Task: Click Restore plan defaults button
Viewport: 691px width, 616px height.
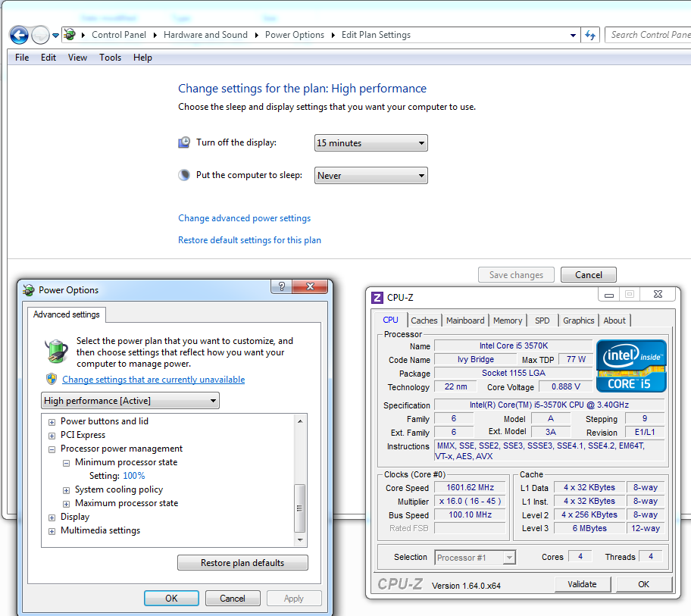Action: (242, 563)
